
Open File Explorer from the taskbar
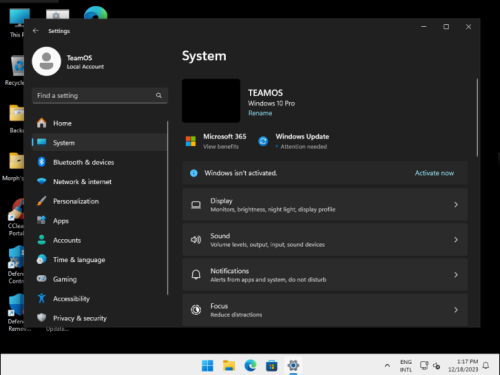tap(229, 365)
